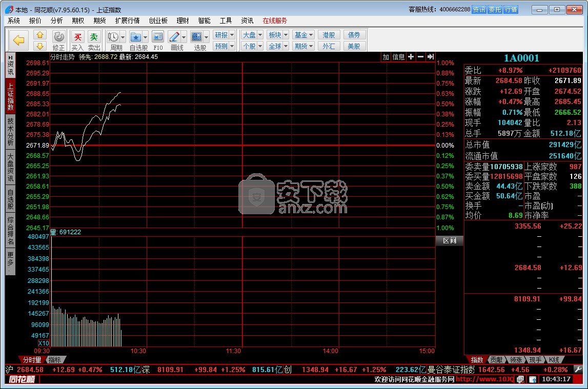Click the yellow back arrow icon

click(18, 40)
